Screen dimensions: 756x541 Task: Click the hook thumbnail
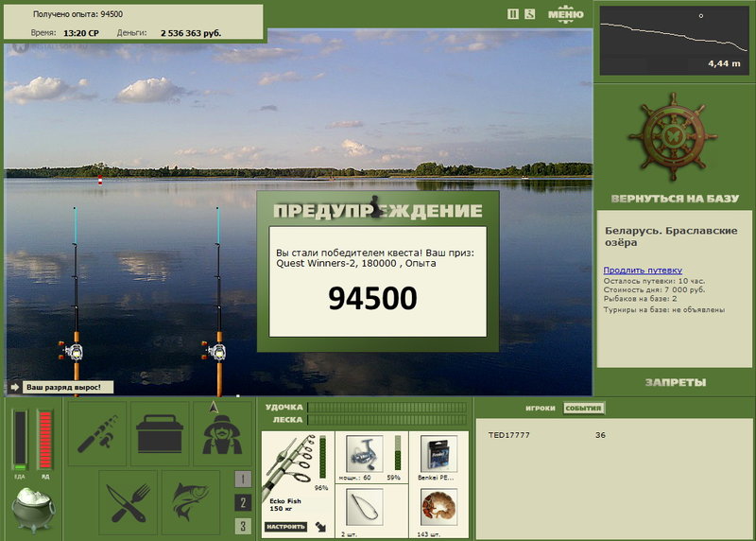(365, 507)
